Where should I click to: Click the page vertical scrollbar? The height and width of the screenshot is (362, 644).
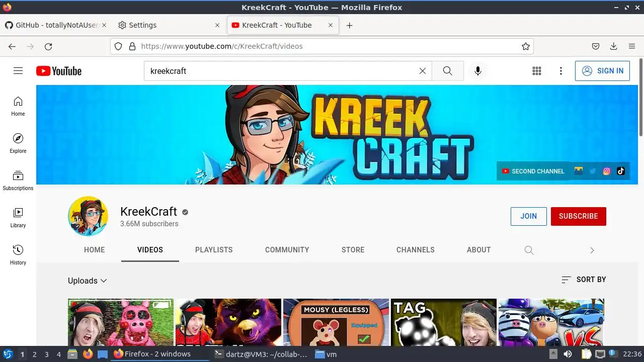[641, 97]
